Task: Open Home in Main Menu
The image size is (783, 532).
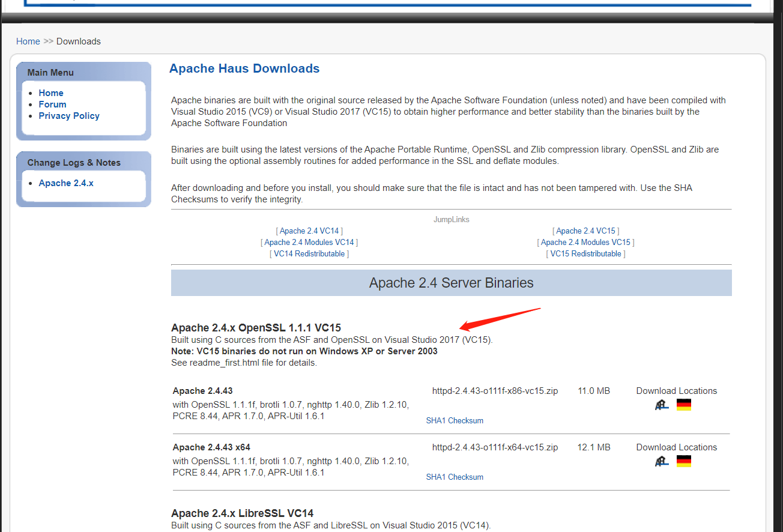Action: click(51, 93)
